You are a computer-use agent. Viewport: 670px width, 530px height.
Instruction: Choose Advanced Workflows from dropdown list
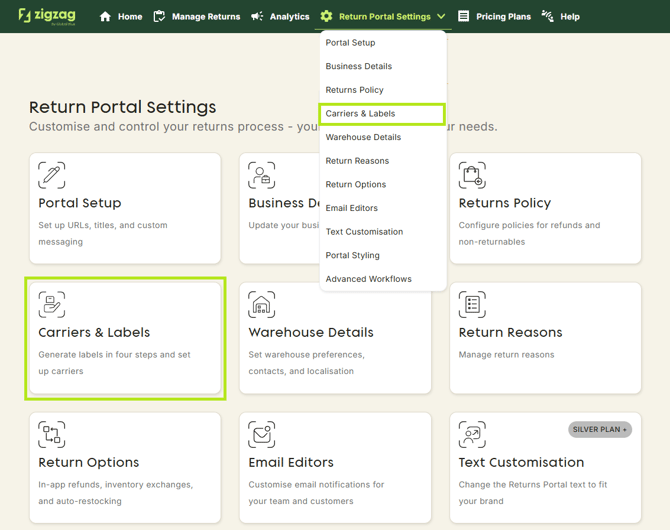click(368, 279)
